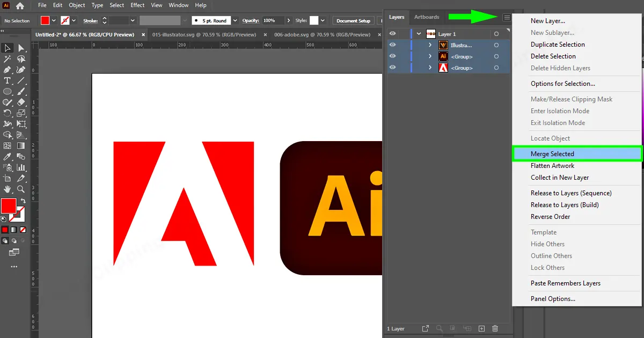Select the Gradient tool
644x338 pixels.
click(21, 145)
